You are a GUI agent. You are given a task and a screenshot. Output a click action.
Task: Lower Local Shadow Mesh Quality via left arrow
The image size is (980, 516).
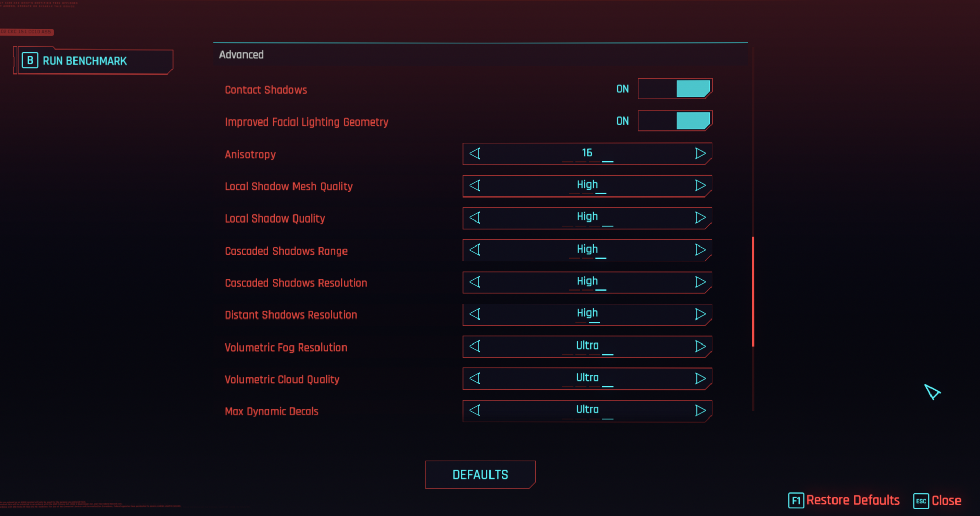(475, 186)
